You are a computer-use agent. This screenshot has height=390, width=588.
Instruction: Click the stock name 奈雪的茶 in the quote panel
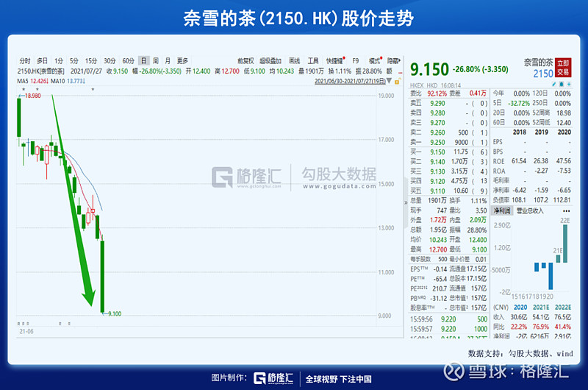pyautogui.click(x=538, y=63)
